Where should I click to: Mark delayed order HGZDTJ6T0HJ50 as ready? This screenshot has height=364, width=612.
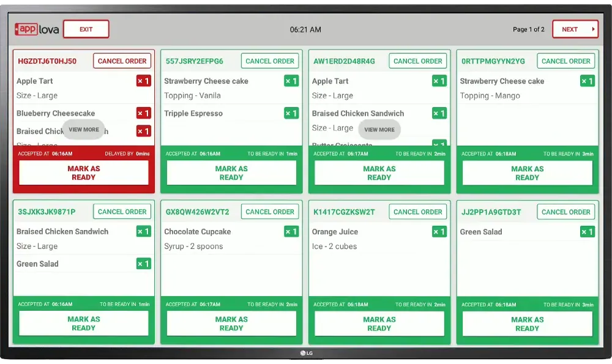tap(83, 173)
